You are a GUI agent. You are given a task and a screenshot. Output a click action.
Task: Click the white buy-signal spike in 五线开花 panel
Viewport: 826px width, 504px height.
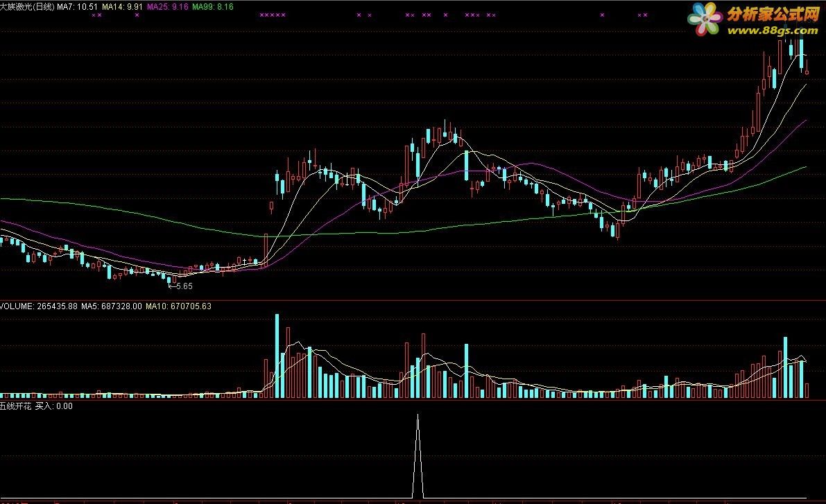[418, 456]
